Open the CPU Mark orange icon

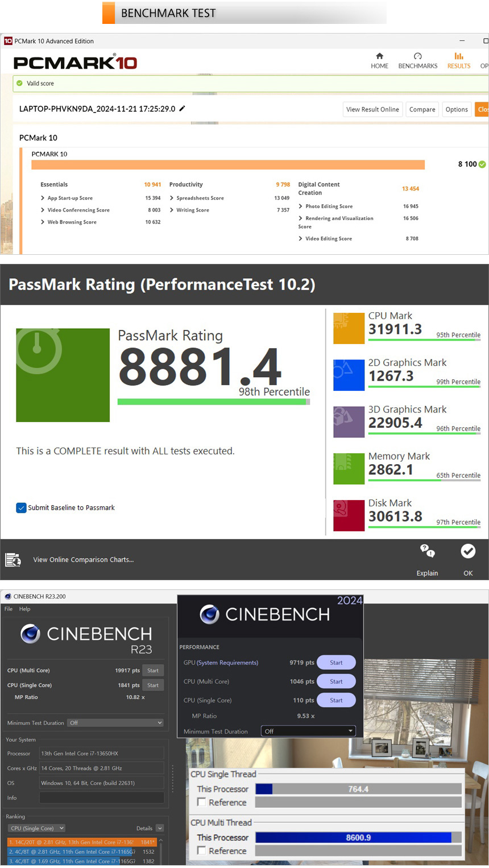[x=349, y=328]
